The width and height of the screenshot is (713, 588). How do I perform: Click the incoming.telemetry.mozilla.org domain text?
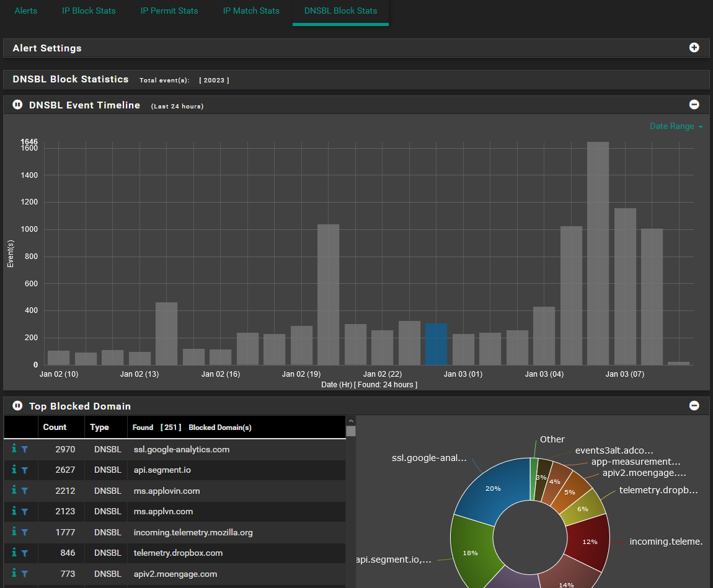[x=193, y=532]
